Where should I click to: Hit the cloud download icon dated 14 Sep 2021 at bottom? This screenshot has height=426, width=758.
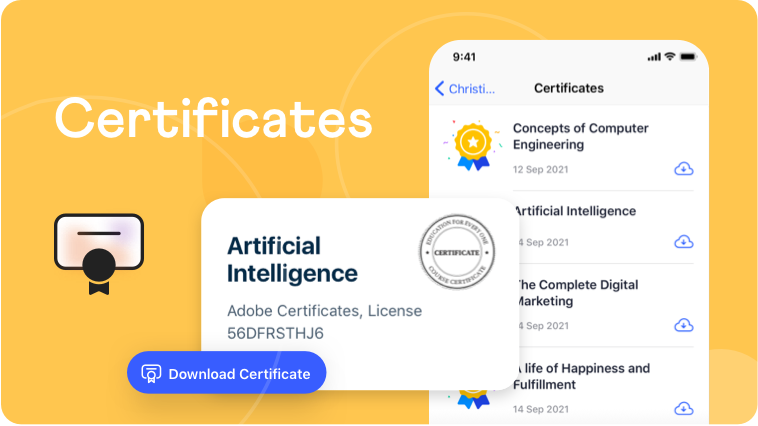684,408
